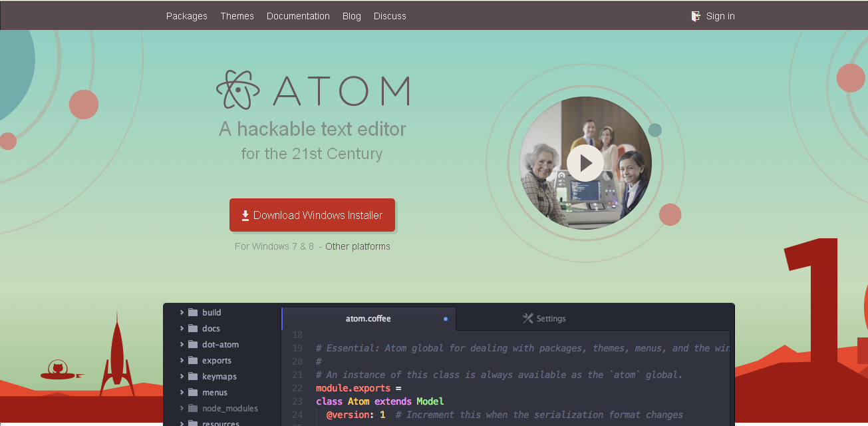Expand the exports folder chevron
This screenshot has width=868, height=426.
click(182, 360)
